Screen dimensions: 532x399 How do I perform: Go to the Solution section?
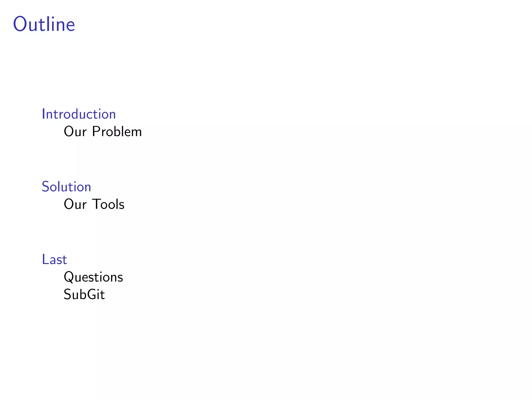click(x=66, y=187)
